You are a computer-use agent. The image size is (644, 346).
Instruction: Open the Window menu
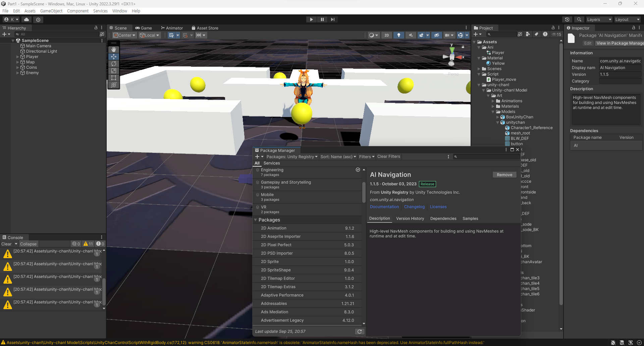click(x=119, y=11)
